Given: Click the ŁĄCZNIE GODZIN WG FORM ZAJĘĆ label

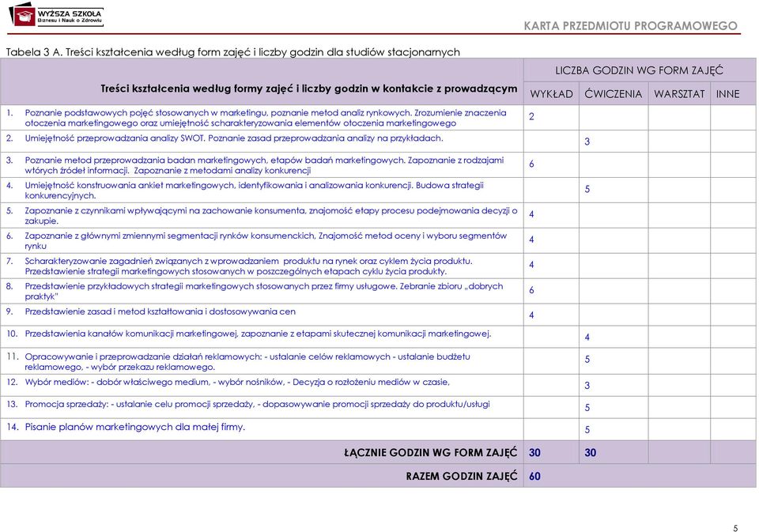Looking at the screenshot, I should (431, 453).
